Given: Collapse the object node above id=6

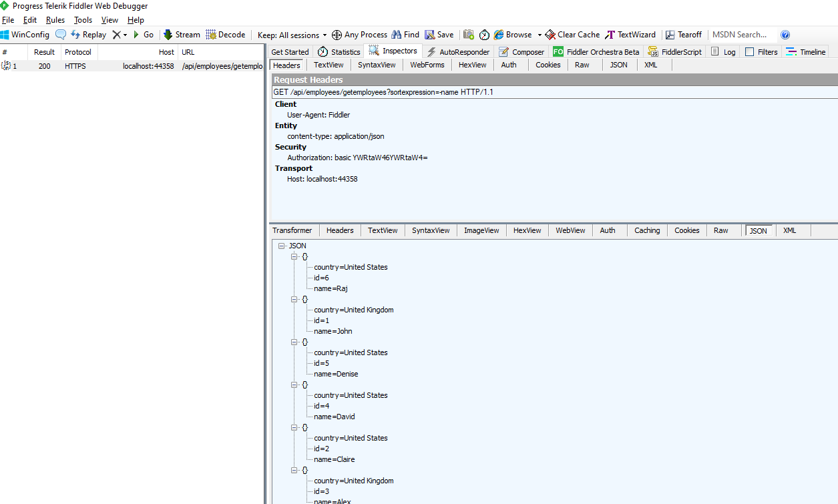Looking at the screenshot, I should 294,256.
